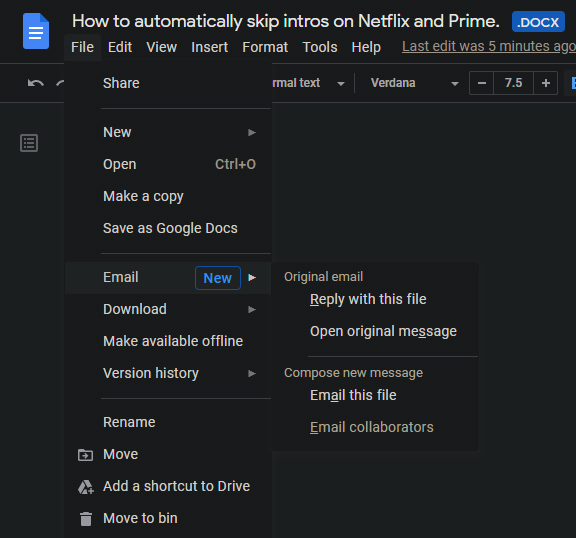Click the Google Docs home icon
Screen dimensions: 576x538
click(x=36, y=31)
